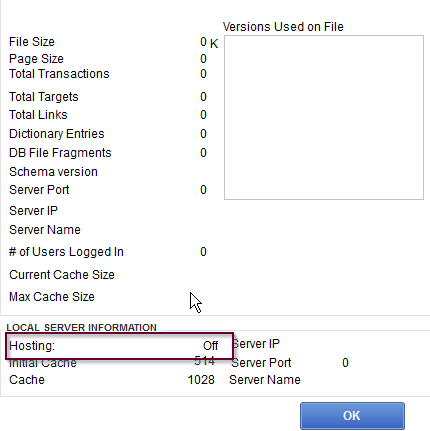Click the Total Targets label
The height and width of the screenshot is (431, 430).
tap(44, 97)
